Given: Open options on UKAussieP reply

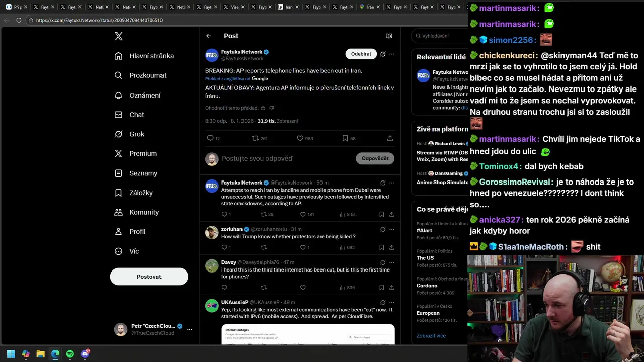Looking at the screenshot, I should 392,303.
